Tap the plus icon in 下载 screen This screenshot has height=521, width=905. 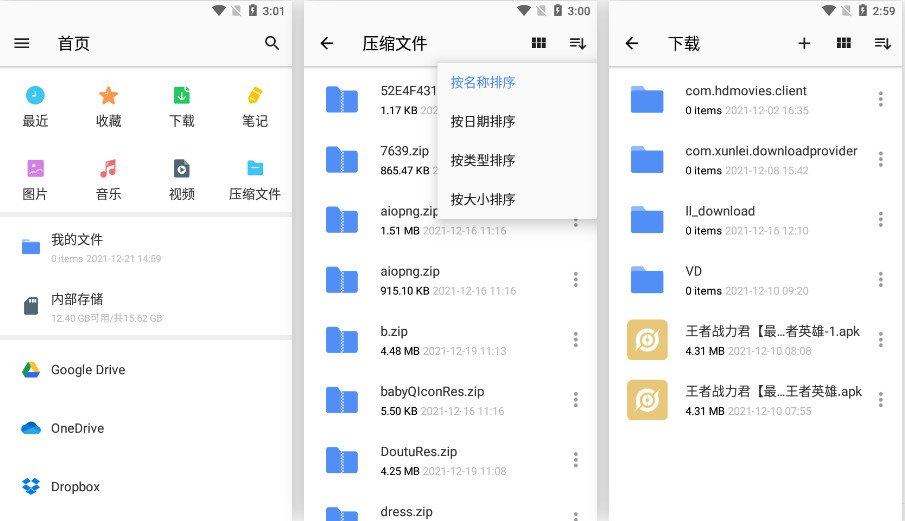click(x=804, y=43)
